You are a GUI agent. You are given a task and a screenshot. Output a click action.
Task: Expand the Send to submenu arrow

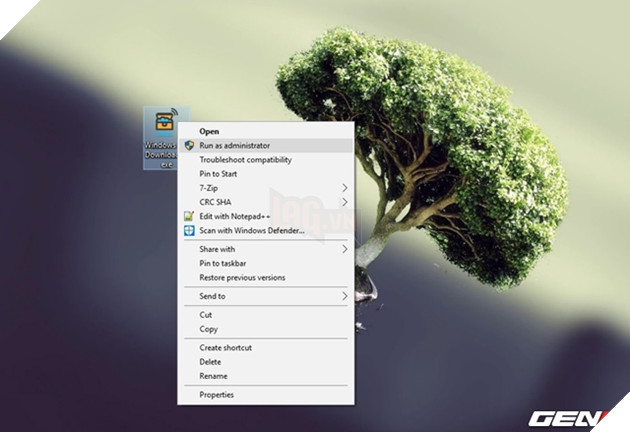click(344, 296)
